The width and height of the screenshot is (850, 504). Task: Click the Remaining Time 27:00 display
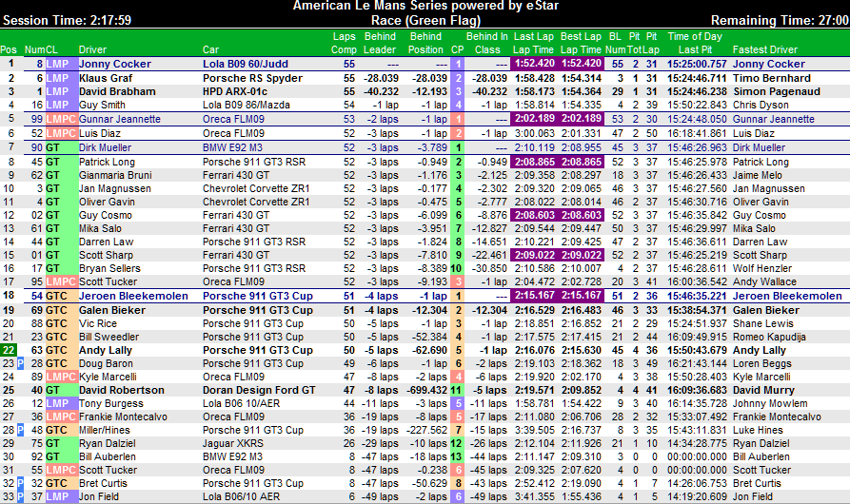781,20
